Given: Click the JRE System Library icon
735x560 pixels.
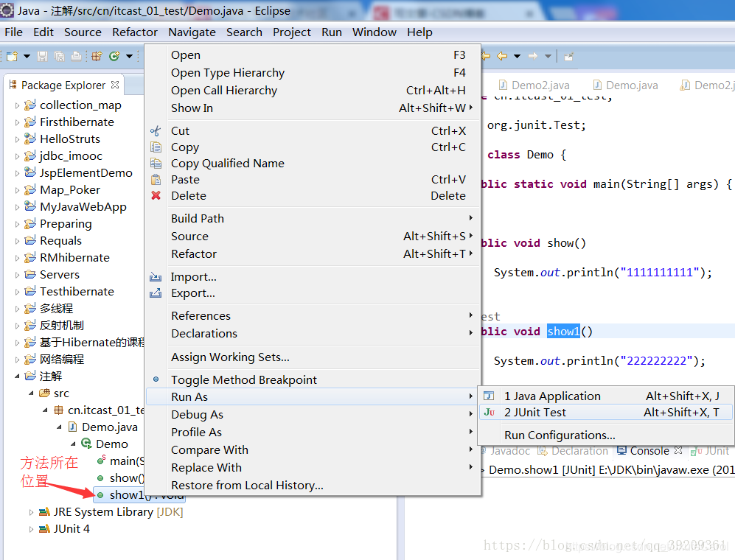Looking at the screenshot, I should coord(44,511).
